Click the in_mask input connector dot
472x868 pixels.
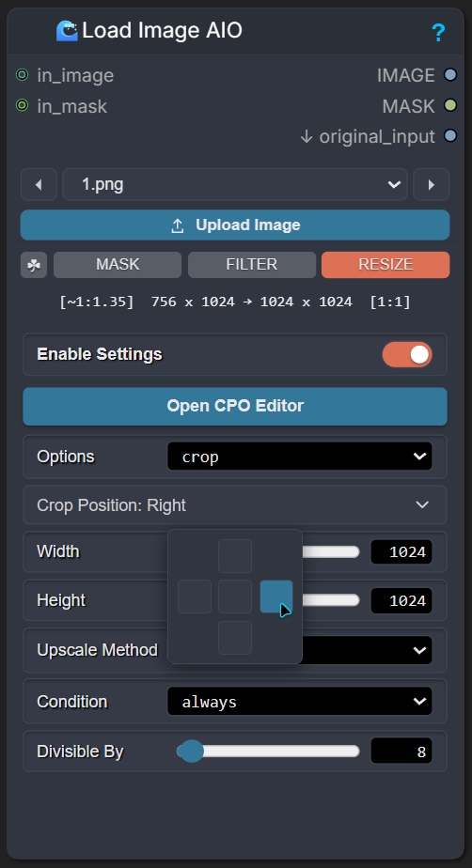coord(22,105)
